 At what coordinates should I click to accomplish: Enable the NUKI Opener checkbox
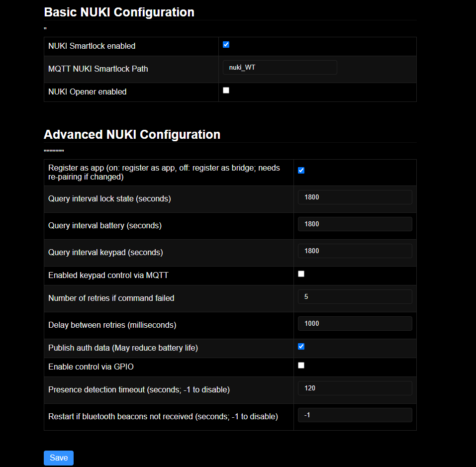pyautogui.click(x=226, y=91)
